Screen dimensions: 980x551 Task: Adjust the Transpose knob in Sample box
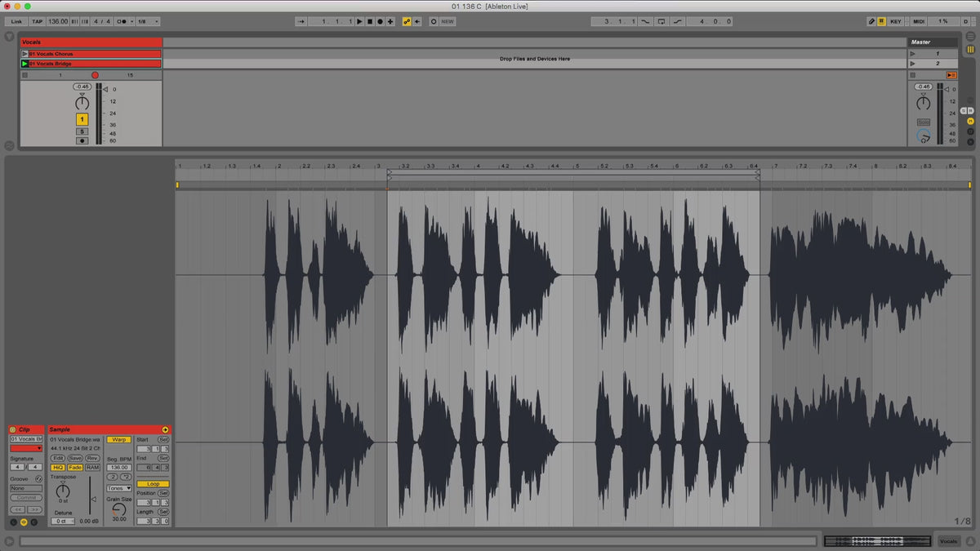63,491
